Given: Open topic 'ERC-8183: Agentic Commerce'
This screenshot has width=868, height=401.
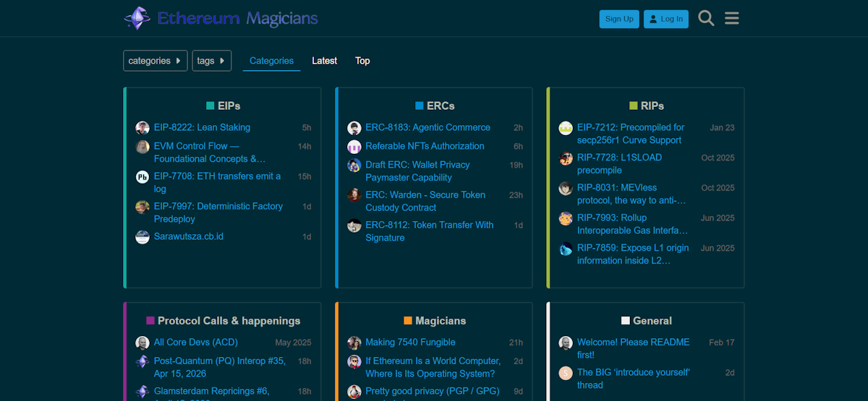Looking at the screenshot, I should coord(427,127).
